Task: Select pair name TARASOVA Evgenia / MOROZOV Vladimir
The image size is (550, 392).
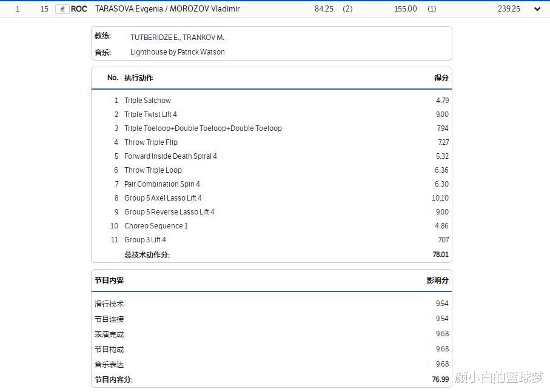Action: point(167,8)
